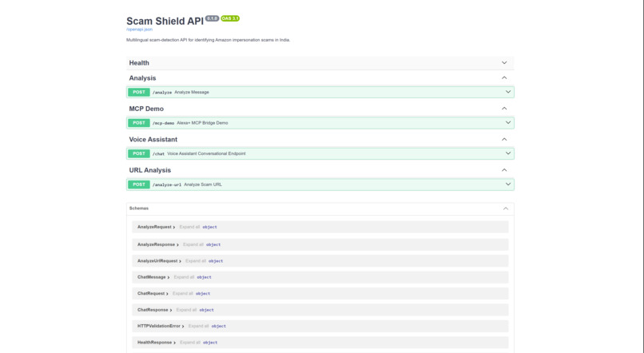Click the POST badge for /analyze-url

(139, 184)
